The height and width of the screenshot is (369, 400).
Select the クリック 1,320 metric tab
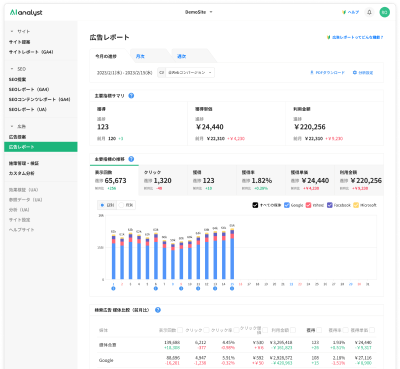(163, 180)
